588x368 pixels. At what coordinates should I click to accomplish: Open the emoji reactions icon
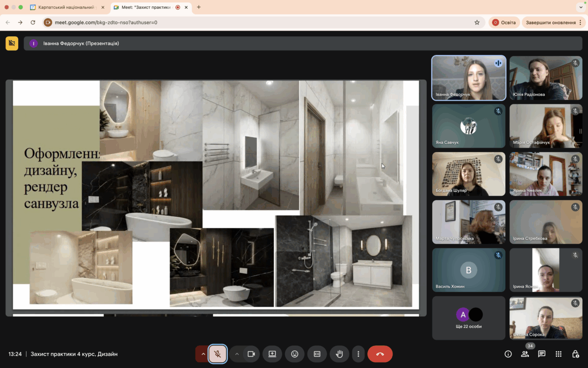click(x=294, y=354)
